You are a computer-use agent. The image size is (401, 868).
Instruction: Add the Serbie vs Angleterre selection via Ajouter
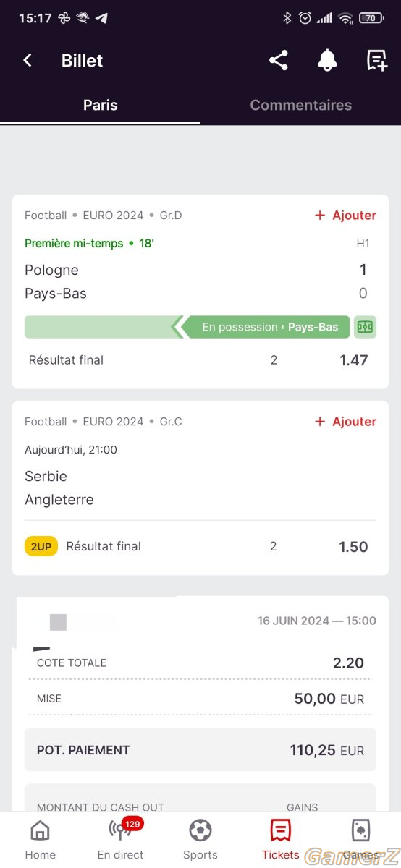click(x=345, y=422)
